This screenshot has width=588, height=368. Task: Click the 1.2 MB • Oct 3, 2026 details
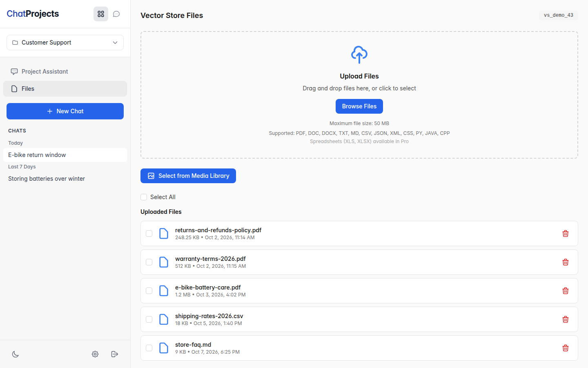[x=210, y=295]
